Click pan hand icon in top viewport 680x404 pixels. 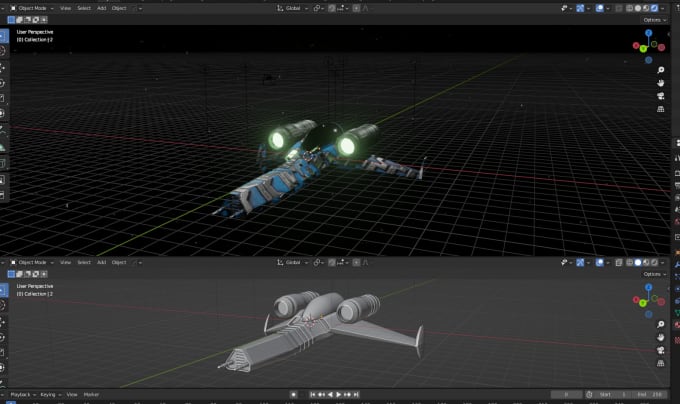coord(660,83)
